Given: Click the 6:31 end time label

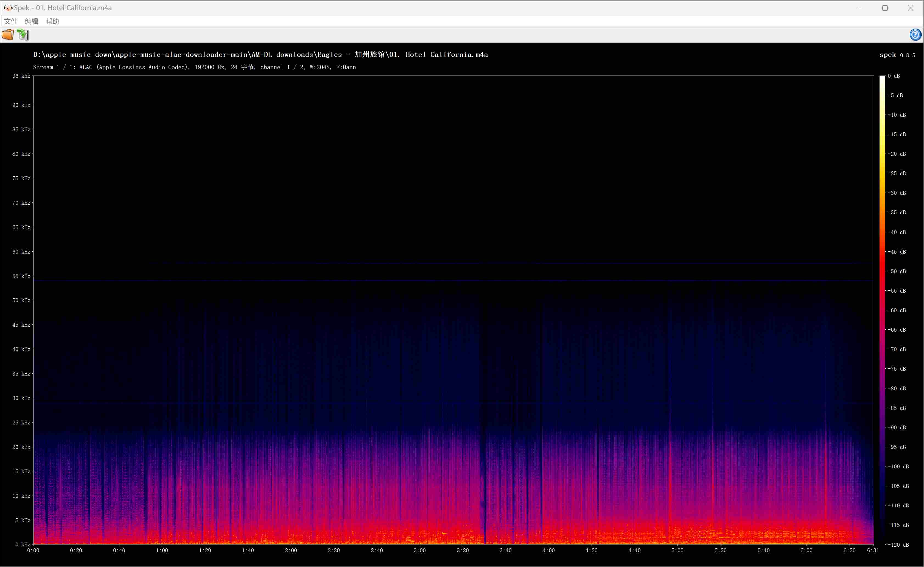Looking at the screenshot, I should coord(873,551).
